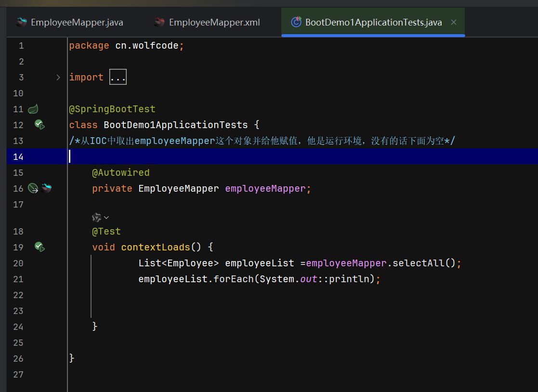Click the List<Employee> type on line 20
Screen dimensions: 538x392
click(178, 263)
